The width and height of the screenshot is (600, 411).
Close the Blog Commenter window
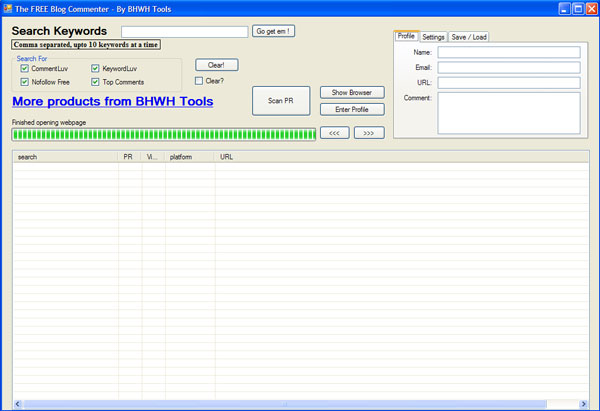(x=592, y=8)
